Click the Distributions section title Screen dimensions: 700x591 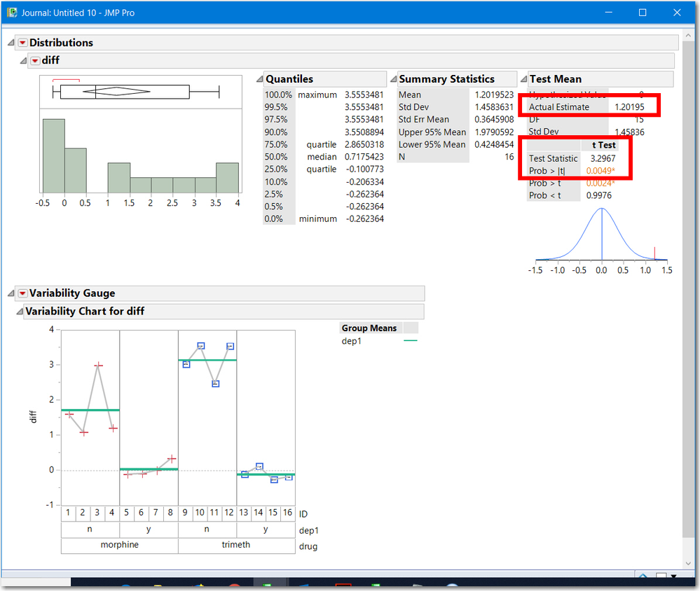point(61,43)
